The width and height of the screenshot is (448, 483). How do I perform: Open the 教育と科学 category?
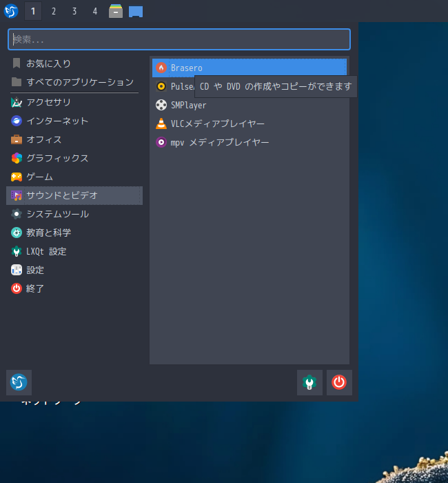(74, 233)
